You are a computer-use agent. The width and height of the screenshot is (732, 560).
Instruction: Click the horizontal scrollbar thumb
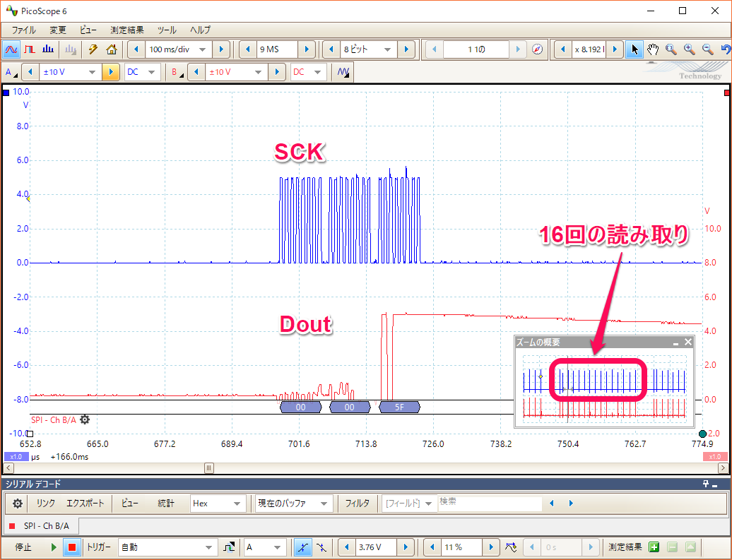point(208,467)
